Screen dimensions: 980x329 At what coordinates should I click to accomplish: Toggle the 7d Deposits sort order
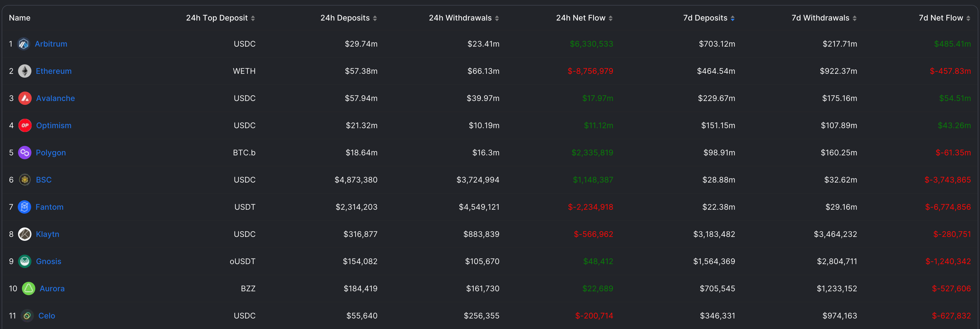point(732,18)
